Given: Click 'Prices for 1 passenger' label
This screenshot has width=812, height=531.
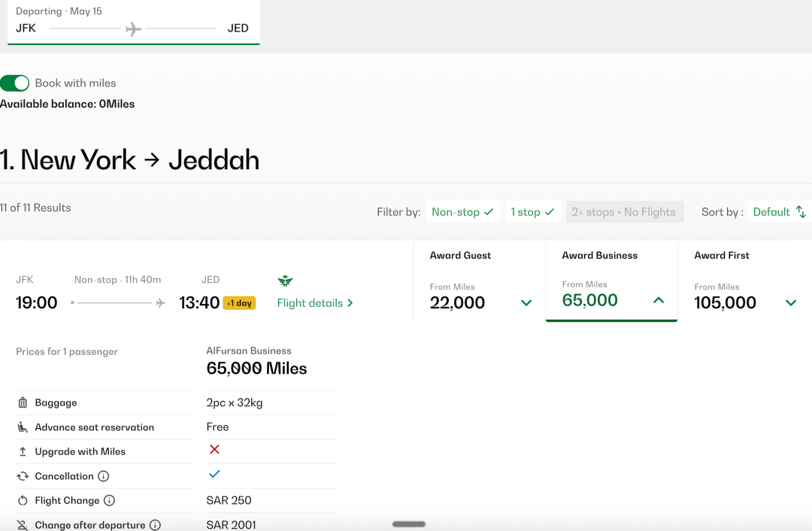Looking at the screenshot, I should point(67,352).
